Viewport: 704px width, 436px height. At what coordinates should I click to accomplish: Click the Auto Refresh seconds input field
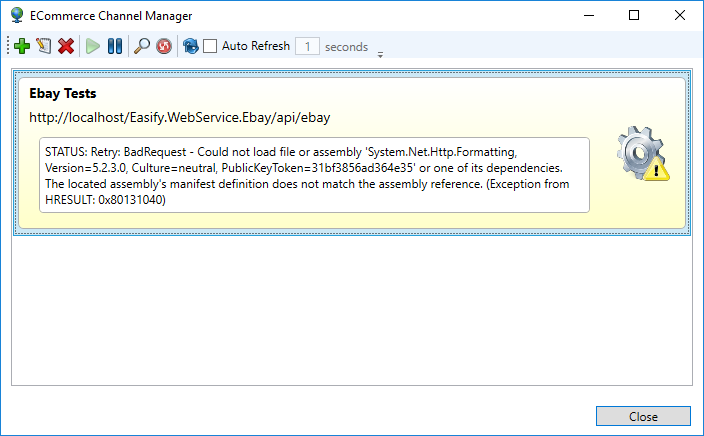[308, 46]
